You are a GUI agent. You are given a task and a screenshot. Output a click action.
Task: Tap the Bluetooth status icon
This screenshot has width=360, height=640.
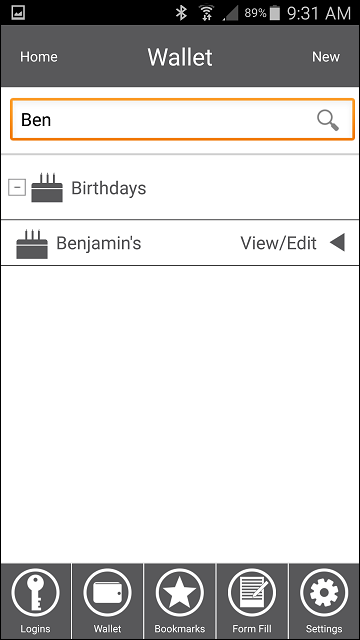[181, 13]
